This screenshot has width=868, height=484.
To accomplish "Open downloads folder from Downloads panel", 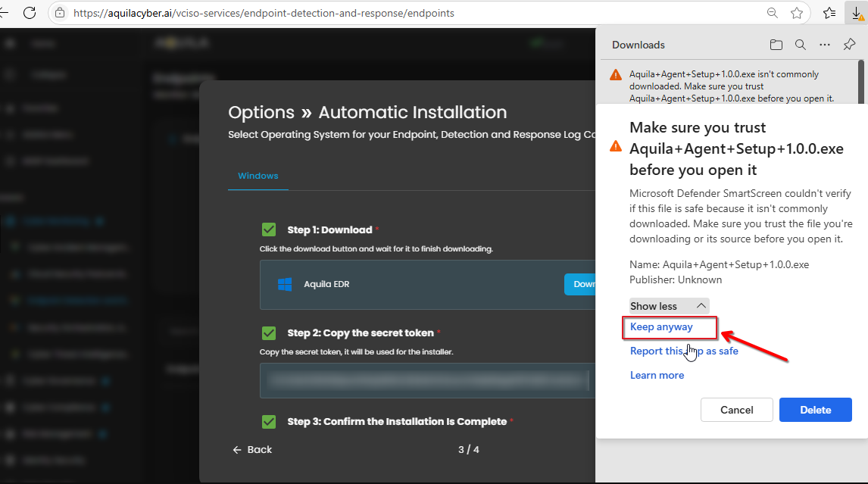I will 776,45.
